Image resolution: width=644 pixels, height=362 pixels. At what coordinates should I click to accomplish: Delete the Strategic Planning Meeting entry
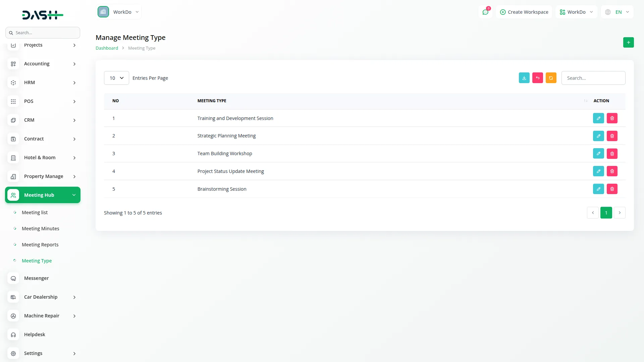pos(612,136)
